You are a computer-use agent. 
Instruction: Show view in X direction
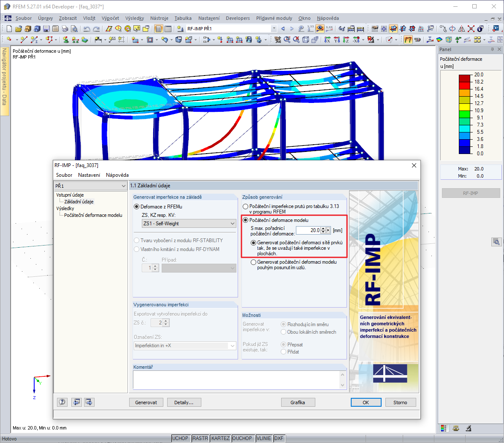[327, 40]
